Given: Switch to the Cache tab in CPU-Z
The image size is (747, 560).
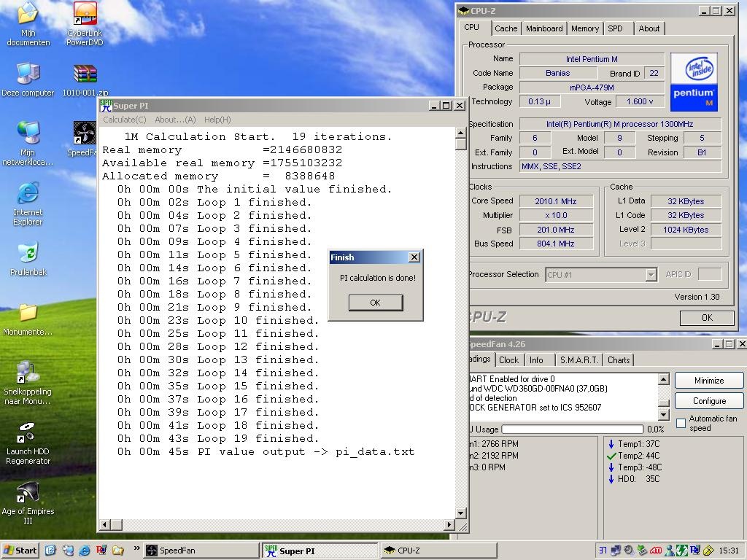Looking at the screenshot, I should click(x=506, y=28).
